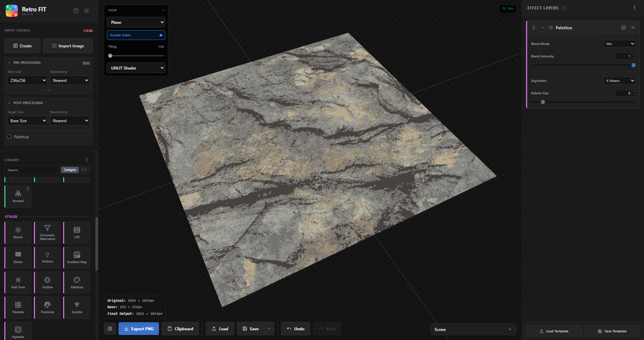Click the Palette Size slider handle

543,102
